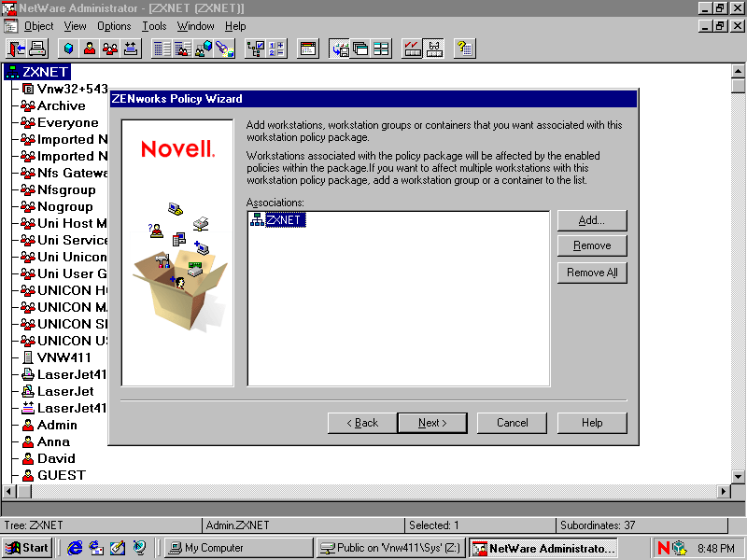
Task: Click the Add... button in the wizard
Action: pos(592,220)
